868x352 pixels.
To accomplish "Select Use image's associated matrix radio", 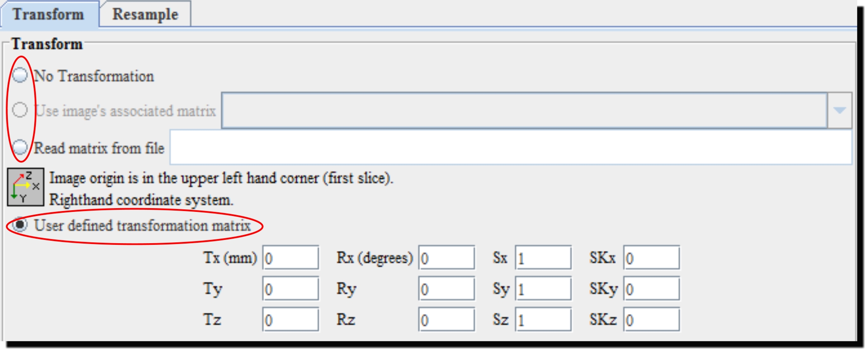I will click(20, 110).
